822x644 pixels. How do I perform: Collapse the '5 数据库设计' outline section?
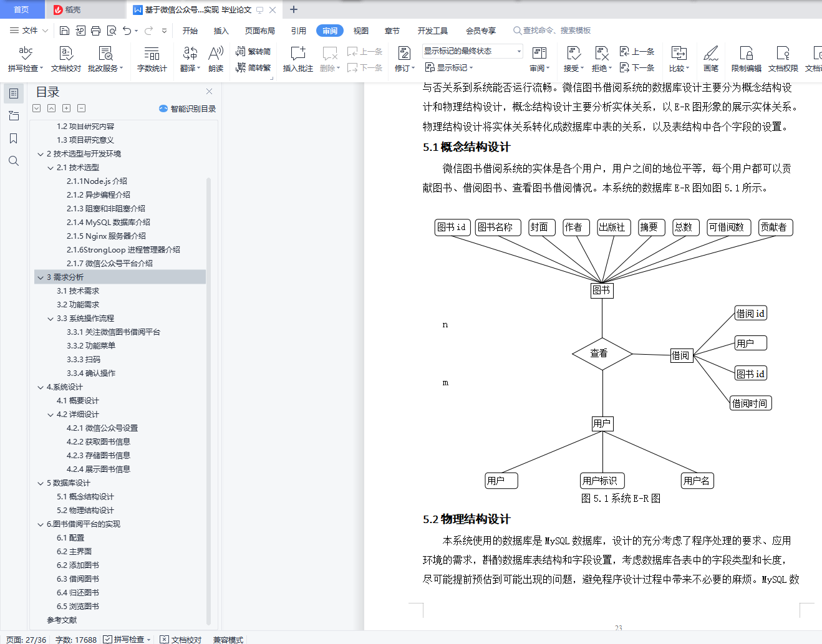click(x=41, y=483)
